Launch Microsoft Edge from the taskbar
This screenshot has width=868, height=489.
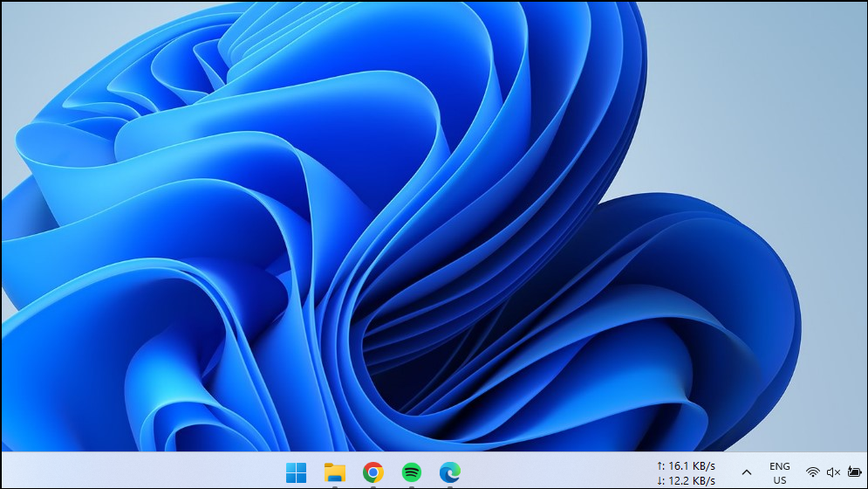pos(450,472)
